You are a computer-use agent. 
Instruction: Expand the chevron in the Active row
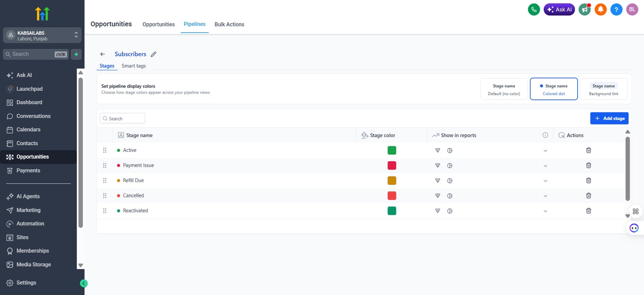coord(545,151)
